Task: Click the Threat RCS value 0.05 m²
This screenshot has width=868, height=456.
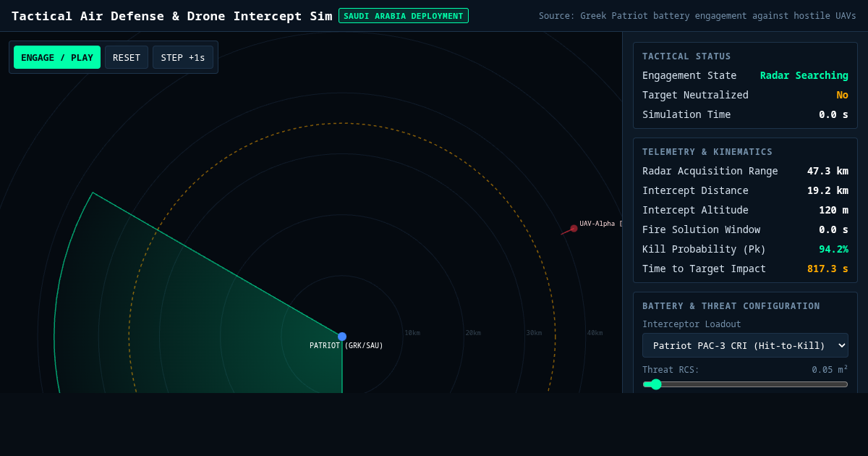Action: click(830, 369)
